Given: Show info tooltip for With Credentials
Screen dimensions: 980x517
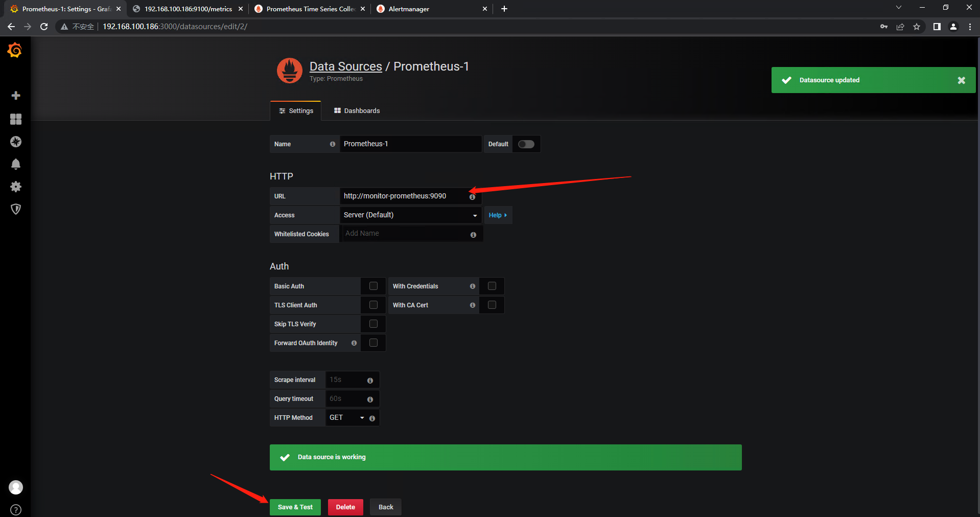Looking at the screenshot, I should [x=473, y=286].
